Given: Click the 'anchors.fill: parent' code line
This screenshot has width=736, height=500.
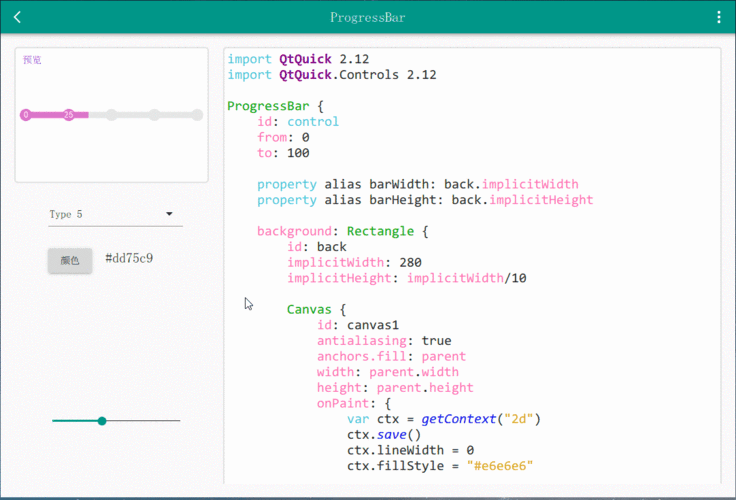Looking at the screenshot, I should pos(391,356).
